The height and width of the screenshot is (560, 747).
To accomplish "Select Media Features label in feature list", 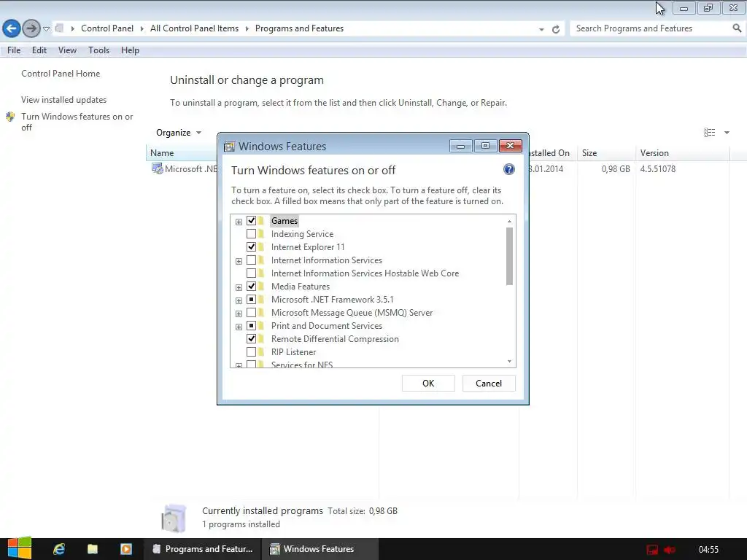I will (x=300, y=286).
